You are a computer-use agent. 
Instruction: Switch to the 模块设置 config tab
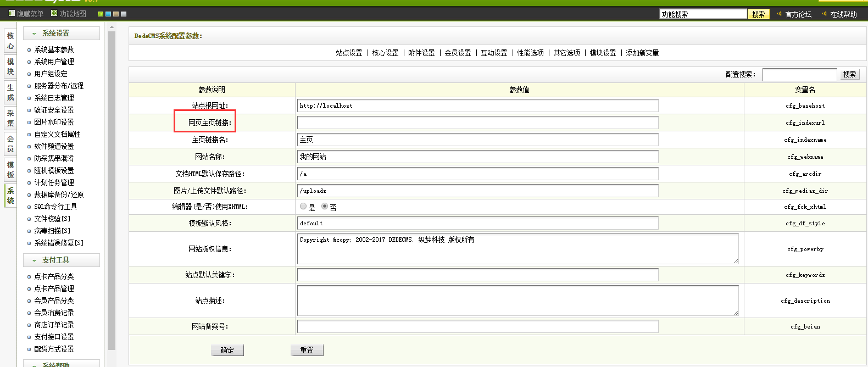[603, 53]
